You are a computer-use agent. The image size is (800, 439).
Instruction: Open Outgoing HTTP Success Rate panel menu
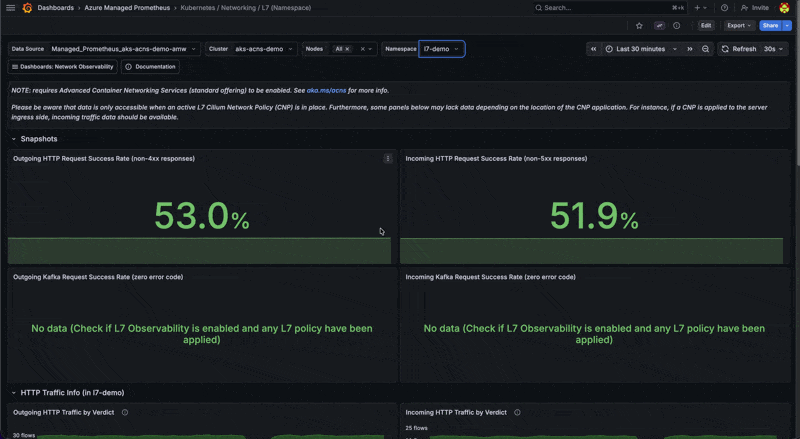coord(388,159)
